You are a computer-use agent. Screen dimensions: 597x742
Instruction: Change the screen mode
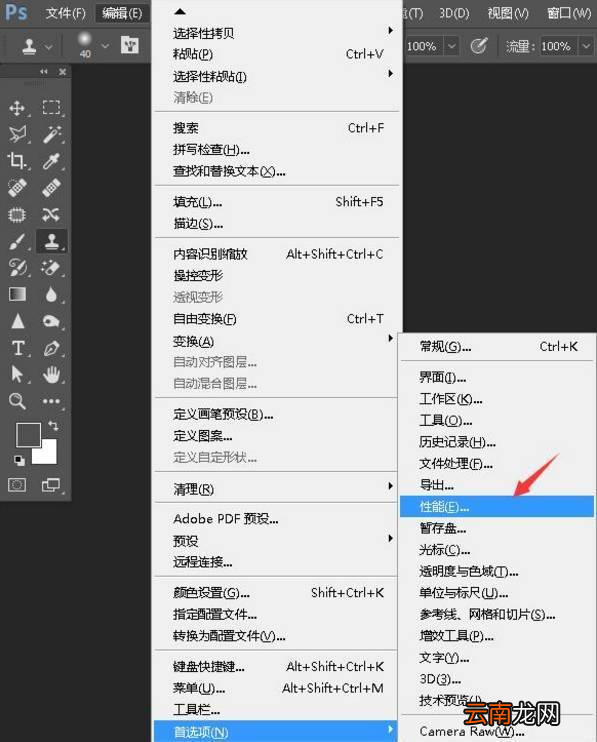click(x=51, y=485)
